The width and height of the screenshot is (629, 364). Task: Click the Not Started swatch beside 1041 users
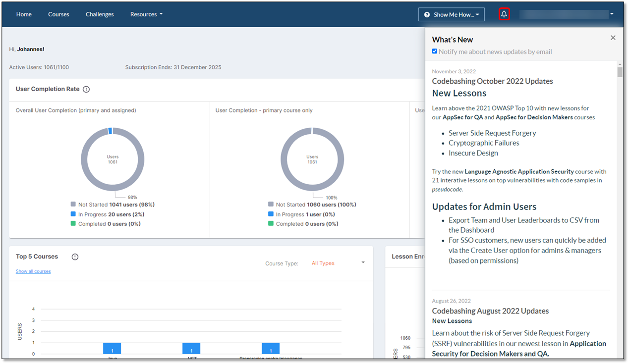point(73,204)
